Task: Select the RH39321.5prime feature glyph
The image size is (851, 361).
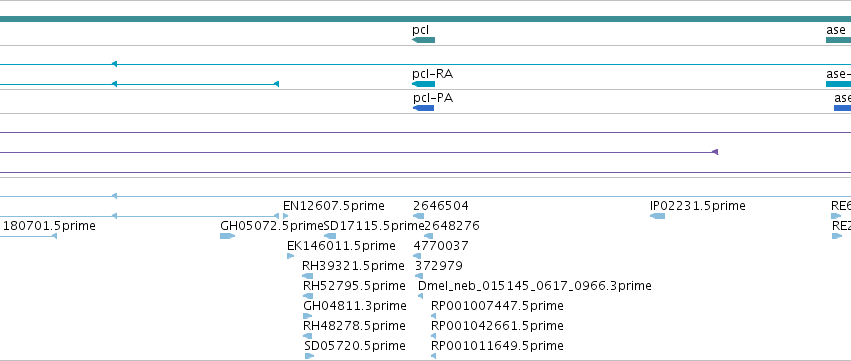Action: [x=308, y=276]
